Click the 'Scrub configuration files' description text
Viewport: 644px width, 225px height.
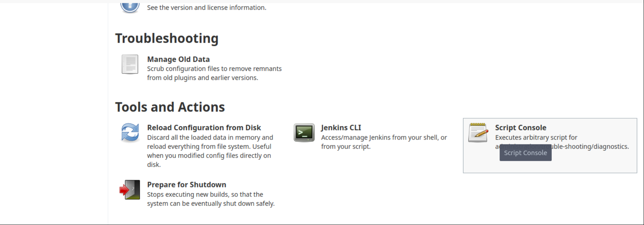point(214,73)
